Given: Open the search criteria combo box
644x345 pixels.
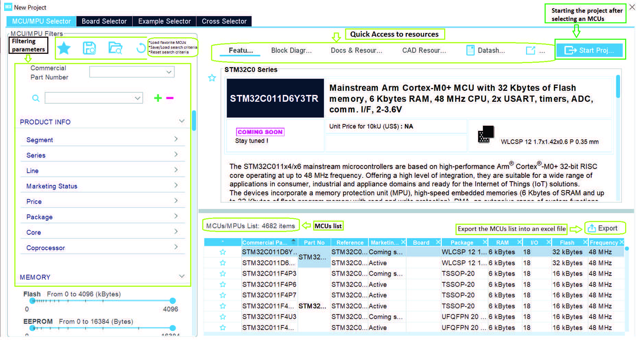Looking at the screenshot, I should 94,98.
